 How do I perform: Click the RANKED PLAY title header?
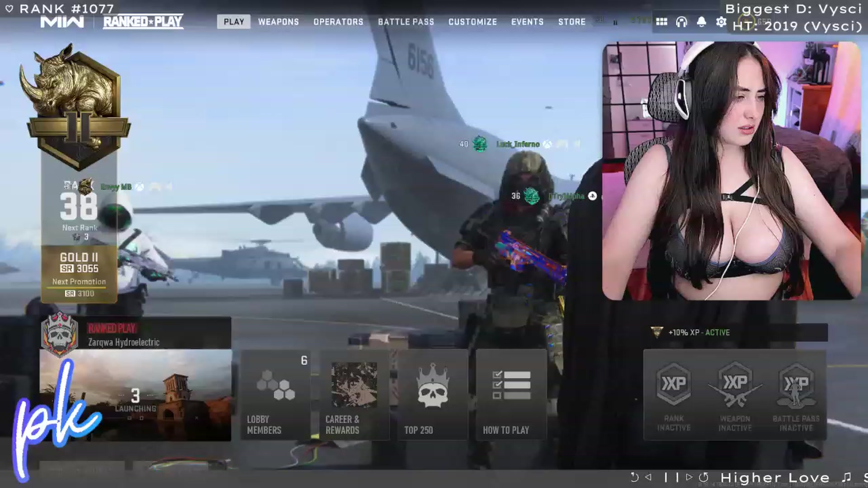click(x=143, y=22)
